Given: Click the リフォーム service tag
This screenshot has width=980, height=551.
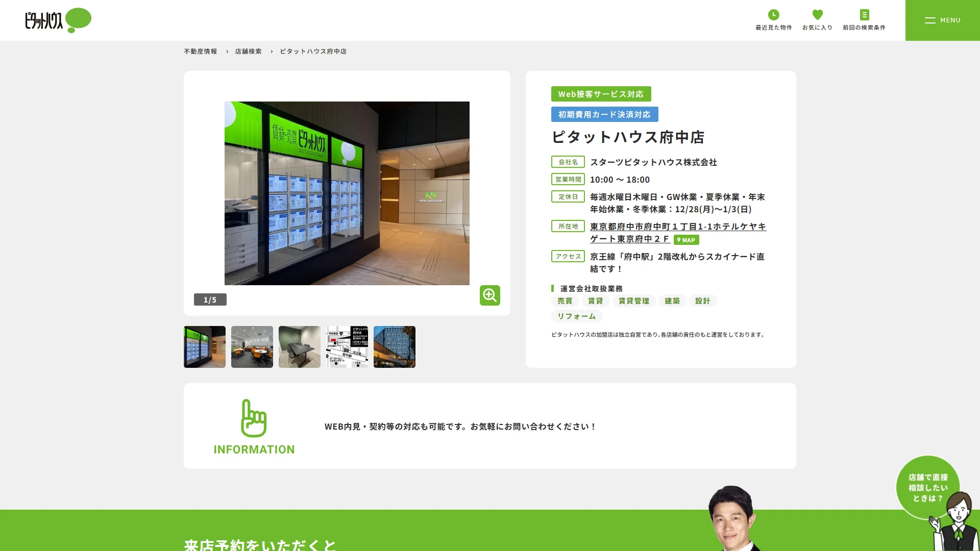Looking at the screenshot, I should (577, 316).
